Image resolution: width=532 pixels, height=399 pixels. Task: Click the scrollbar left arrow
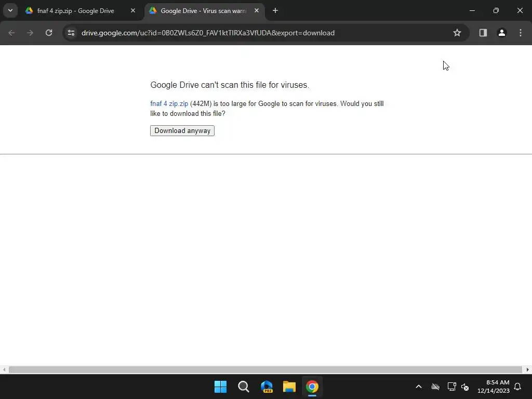tap(4, 369)
